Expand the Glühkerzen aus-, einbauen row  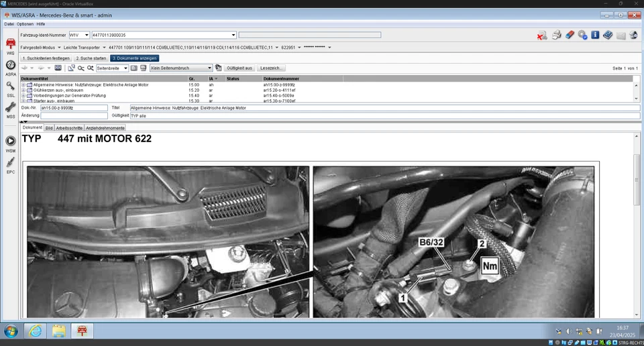23,91
